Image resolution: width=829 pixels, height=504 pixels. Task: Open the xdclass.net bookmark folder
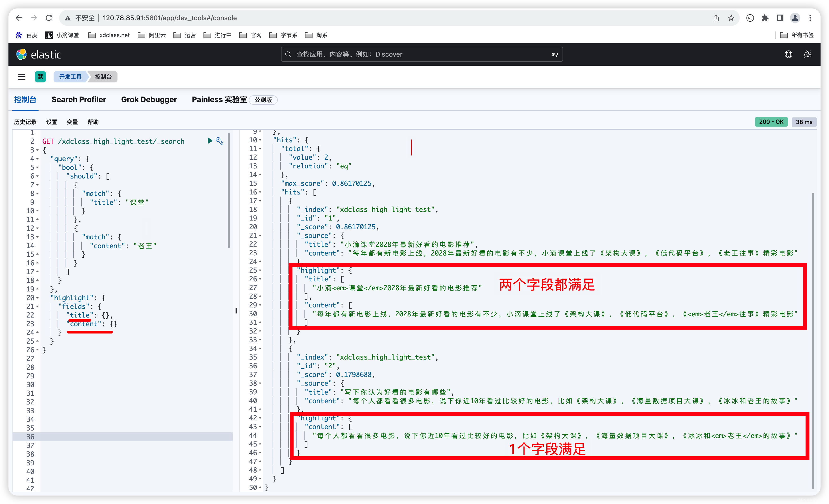tap(109, 35)
